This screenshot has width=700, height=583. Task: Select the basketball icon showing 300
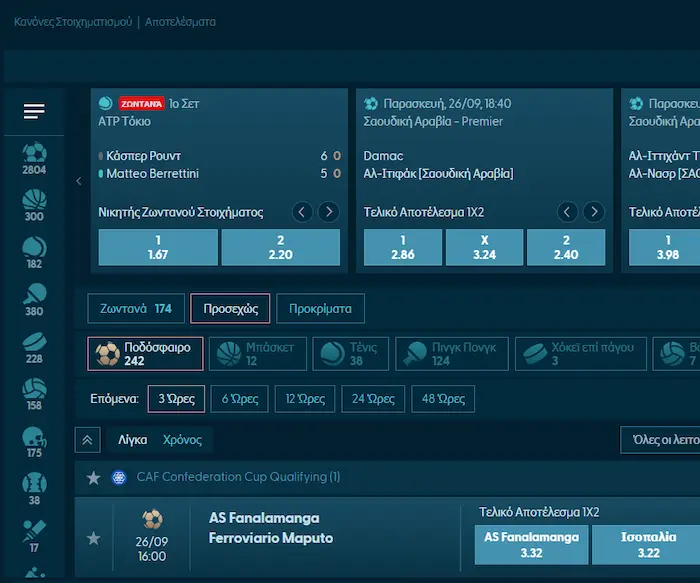point(34,205)
